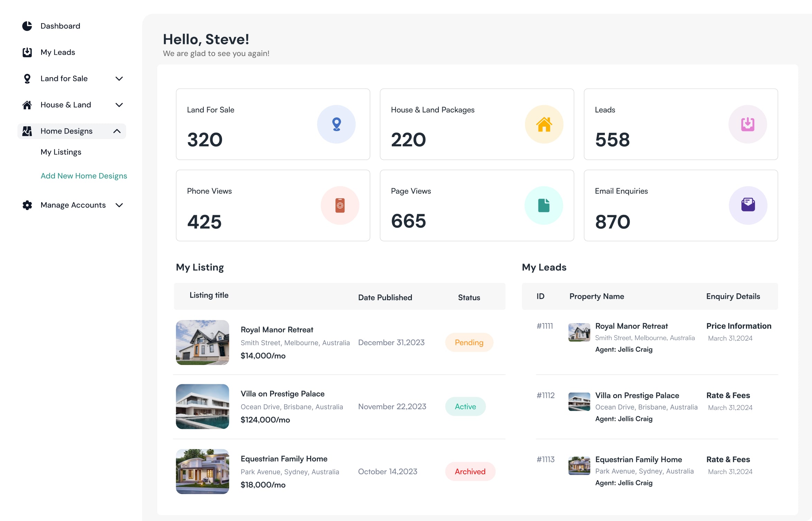Click the My Leads inbox sidebar icon
The height and width of the screenshot is (521, 812).
pyautogui.click(x=27, y=52)
